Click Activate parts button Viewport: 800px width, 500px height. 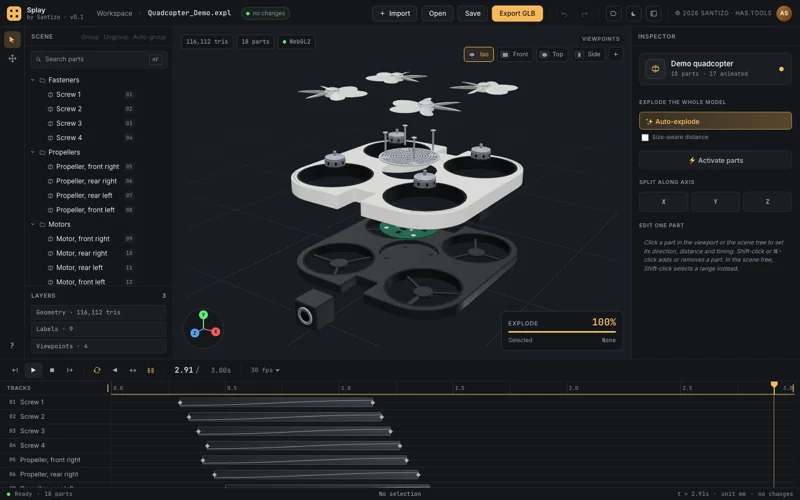715,160
